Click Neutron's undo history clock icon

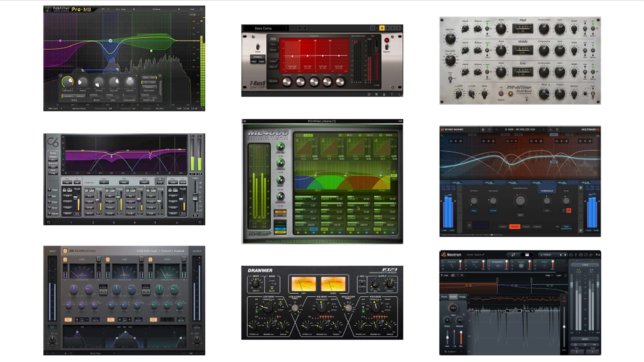[571, 255]
